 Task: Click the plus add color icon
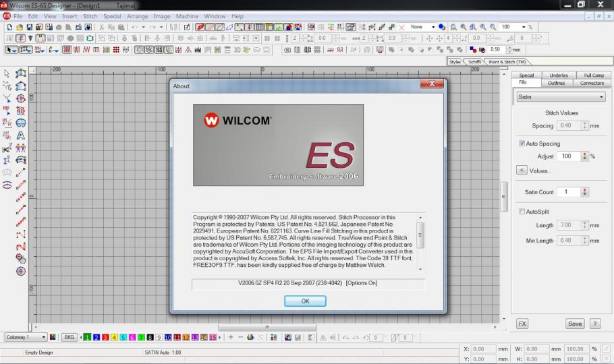point(231,337)
